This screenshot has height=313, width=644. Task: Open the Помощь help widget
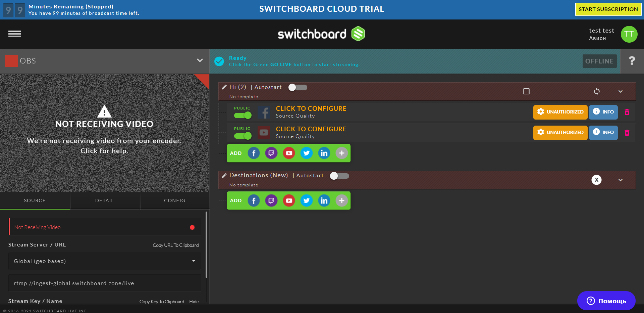(606, 301)
